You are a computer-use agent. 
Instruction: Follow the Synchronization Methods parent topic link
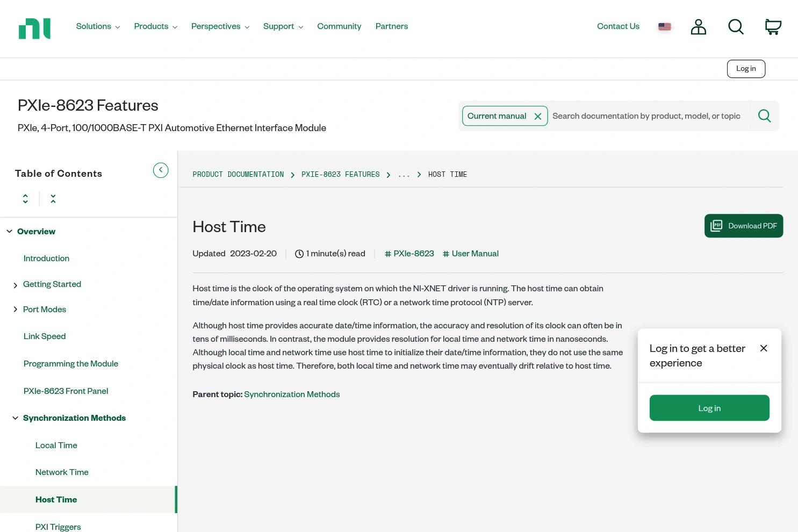292,394
